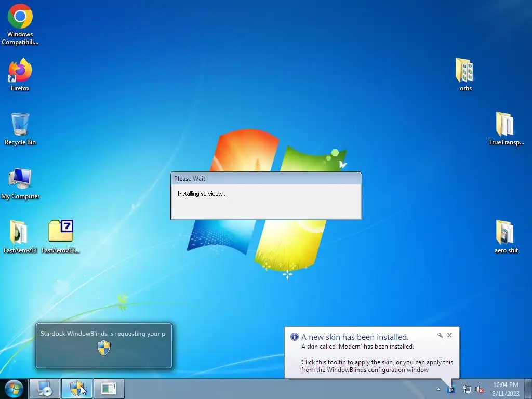Select the My Computer desktop icon

(20, 183)
